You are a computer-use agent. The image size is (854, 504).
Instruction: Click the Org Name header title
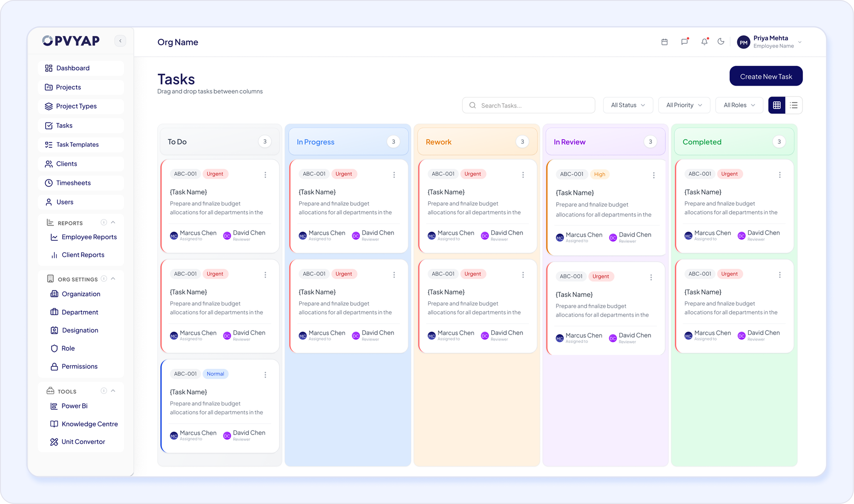178,42
